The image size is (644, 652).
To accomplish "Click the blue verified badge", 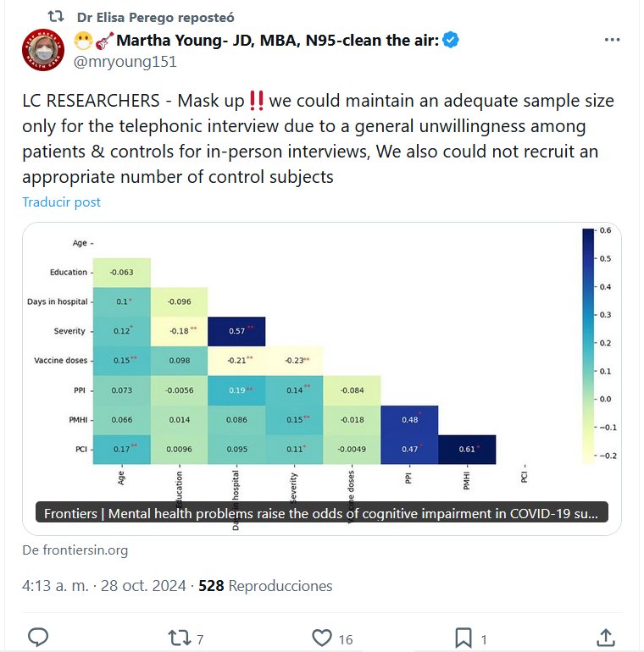I will 452,41.
